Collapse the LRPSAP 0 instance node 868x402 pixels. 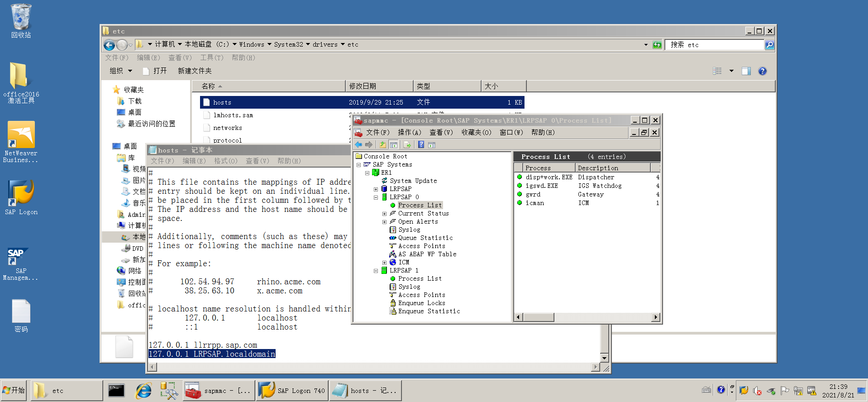click(376, 197)
